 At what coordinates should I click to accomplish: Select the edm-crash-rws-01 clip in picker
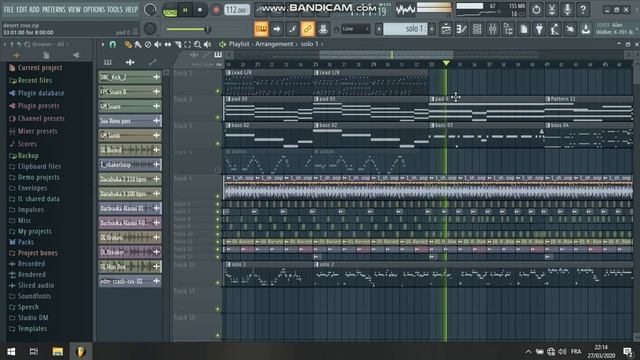click(x=130, y=281)
